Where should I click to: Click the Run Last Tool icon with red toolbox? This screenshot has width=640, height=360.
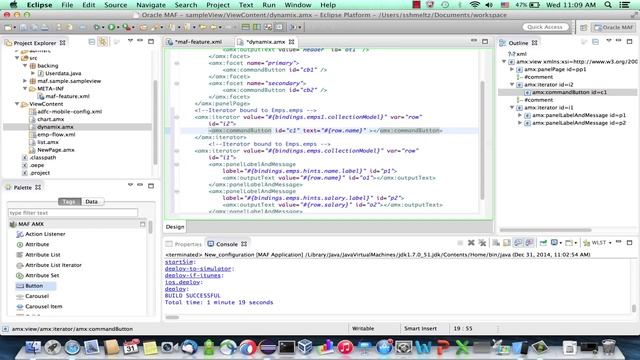pyautogui.click(x=127, y=27)
